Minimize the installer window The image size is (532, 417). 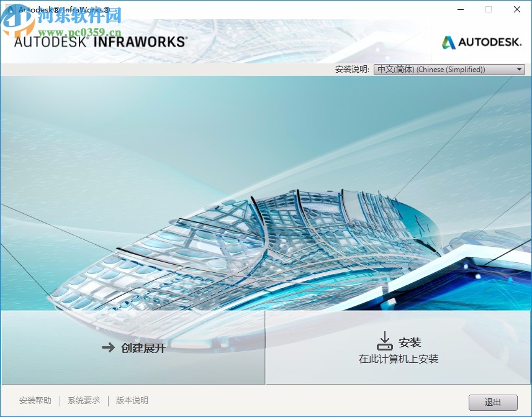pos(460,9)
